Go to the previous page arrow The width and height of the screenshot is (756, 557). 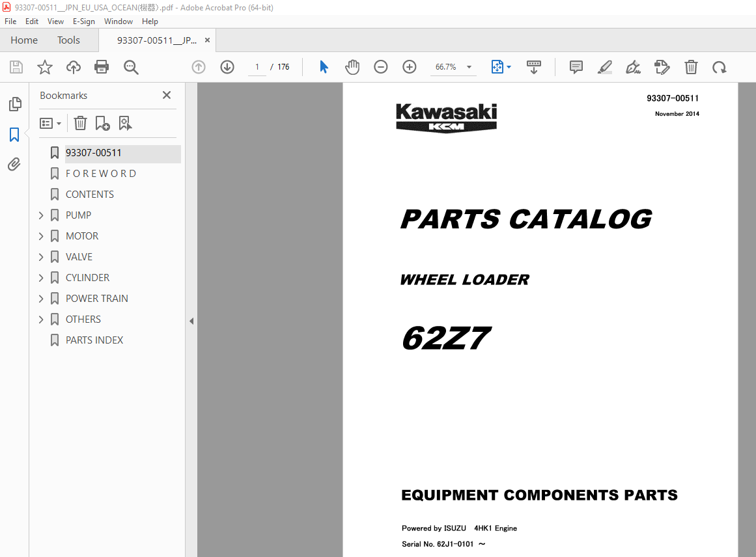[x=199, y=67]
